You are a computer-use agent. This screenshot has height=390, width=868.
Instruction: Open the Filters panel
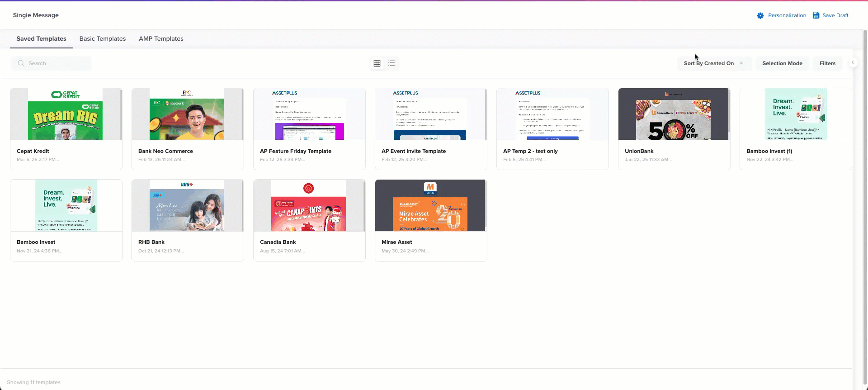[x=827, y=63]
